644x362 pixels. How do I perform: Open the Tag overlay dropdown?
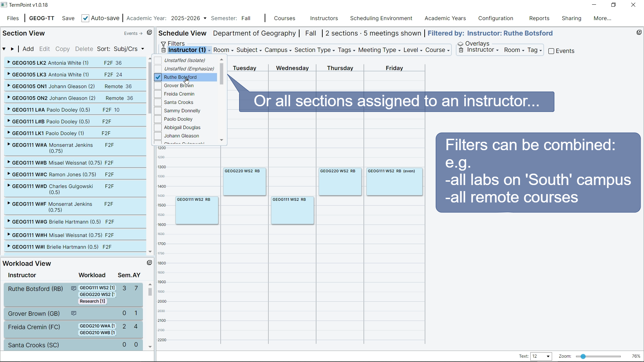(535, 50)
